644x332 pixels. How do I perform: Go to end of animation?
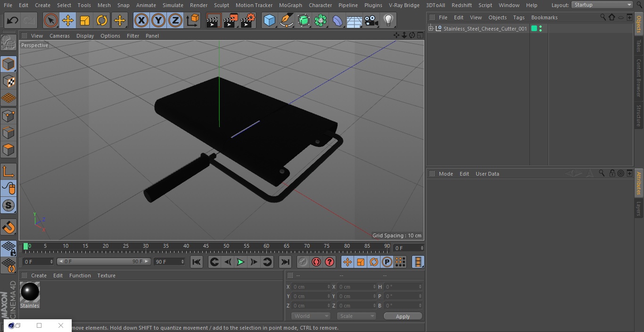(285, 262)
